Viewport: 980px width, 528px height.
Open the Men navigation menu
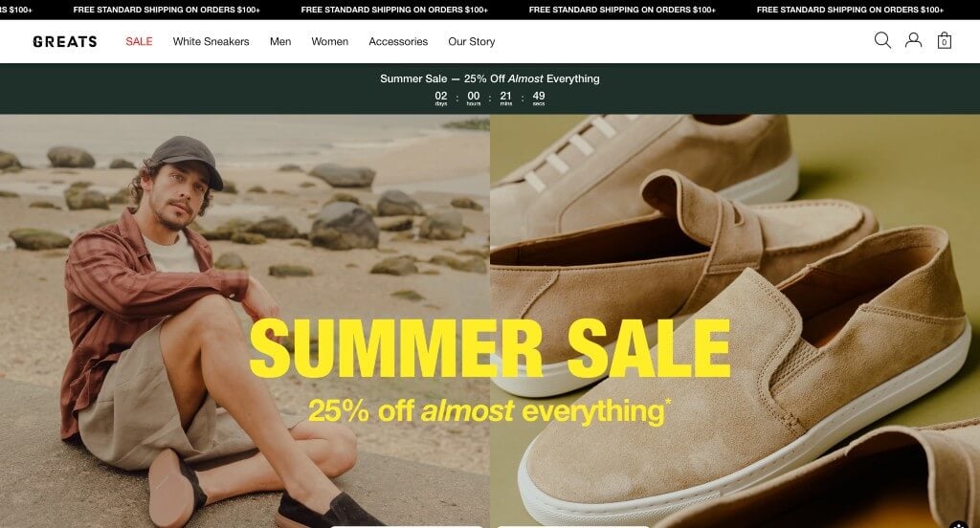(x=280, y=41)
